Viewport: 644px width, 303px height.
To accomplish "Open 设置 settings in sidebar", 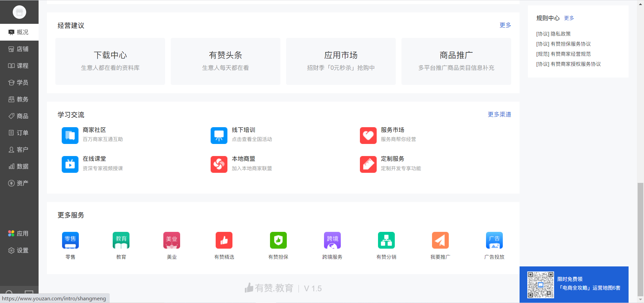I will pos(19,250).
